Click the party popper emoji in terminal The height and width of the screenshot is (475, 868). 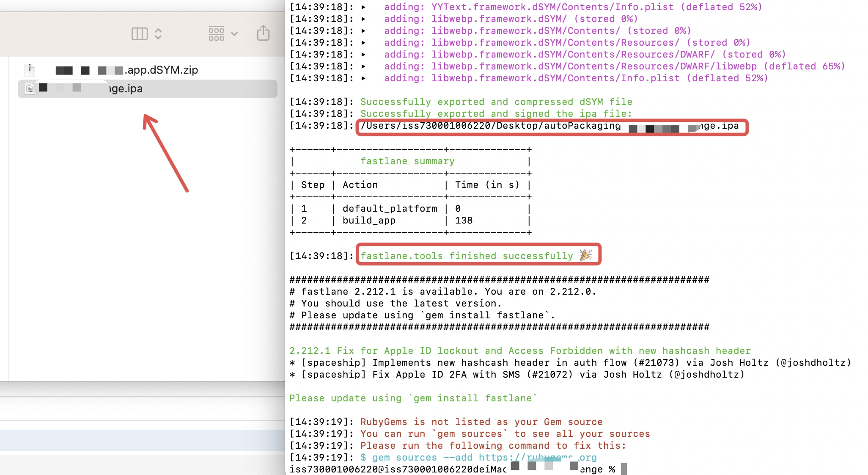[x=585, y=255]
